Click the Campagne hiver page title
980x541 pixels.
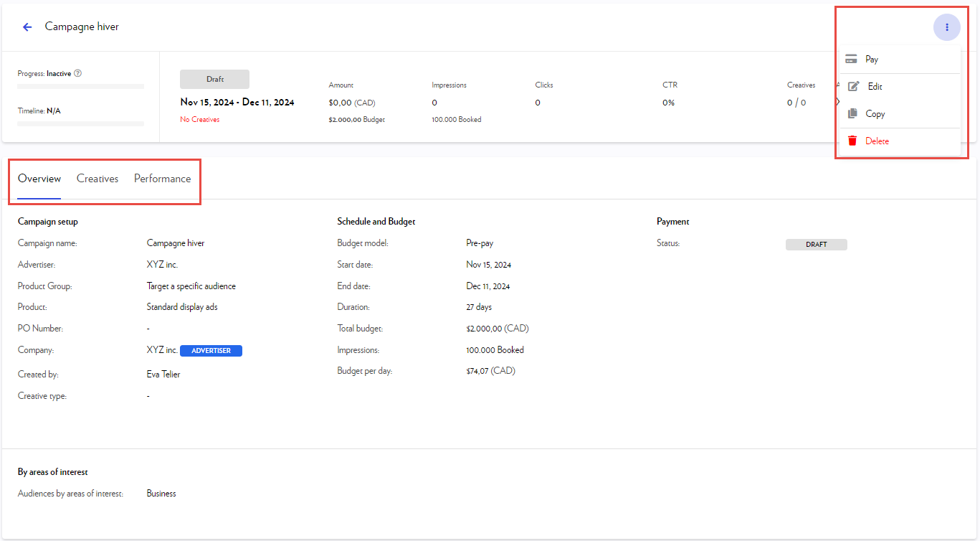click(82, 27)
